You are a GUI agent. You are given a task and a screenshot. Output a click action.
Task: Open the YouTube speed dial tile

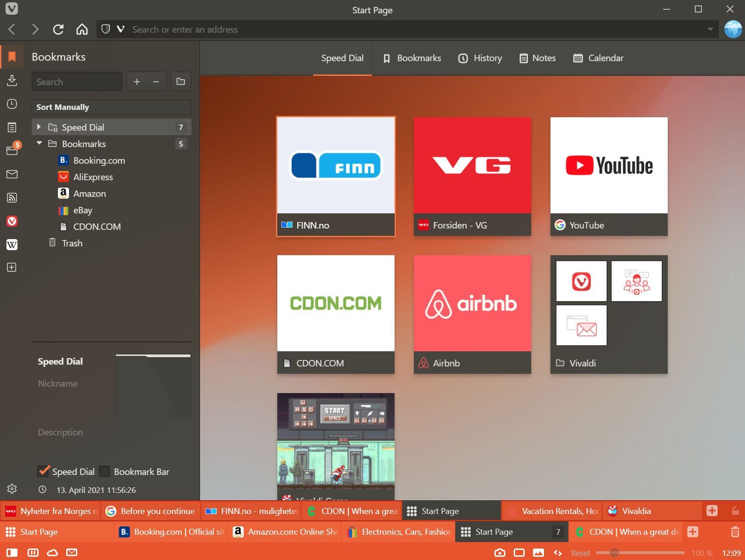tap(609, 176)
